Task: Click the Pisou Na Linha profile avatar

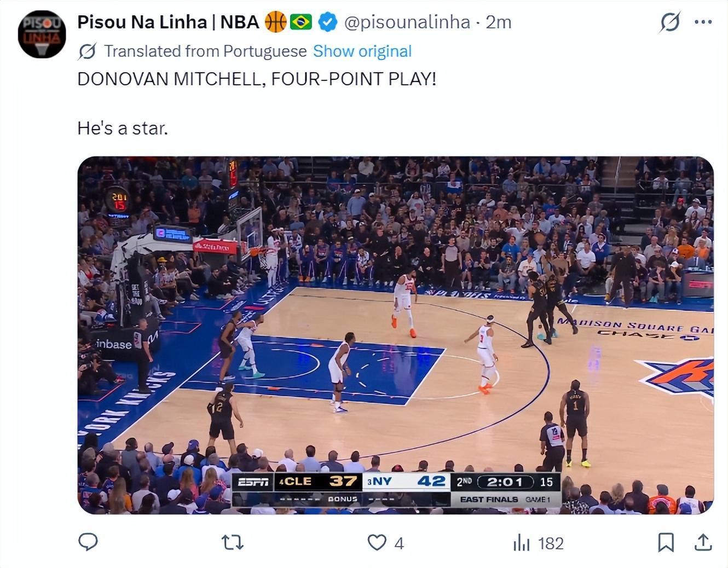Action: (x=42, y=34)
